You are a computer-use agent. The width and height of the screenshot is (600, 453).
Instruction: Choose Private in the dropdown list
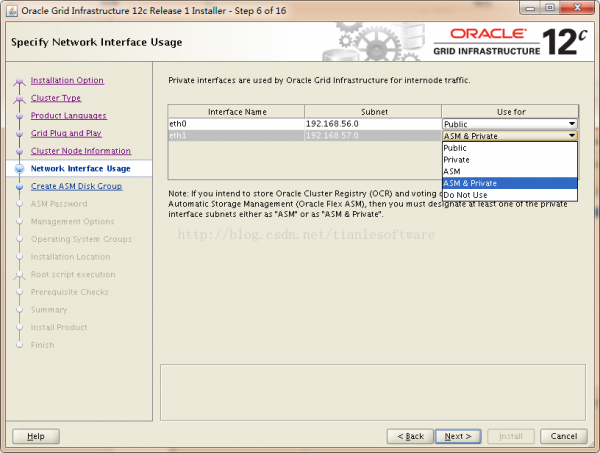[510, 160]
